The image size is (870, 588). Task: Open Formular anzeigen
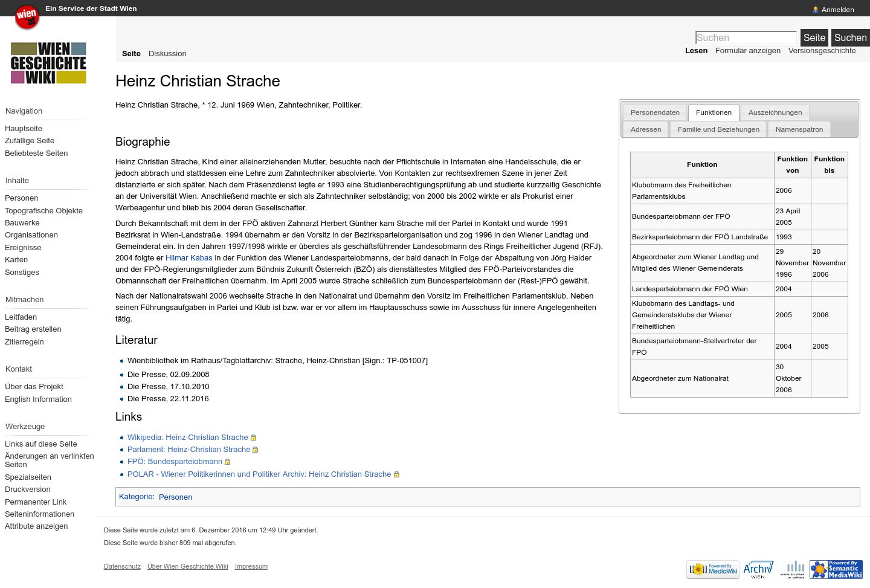tap(748, 51)
